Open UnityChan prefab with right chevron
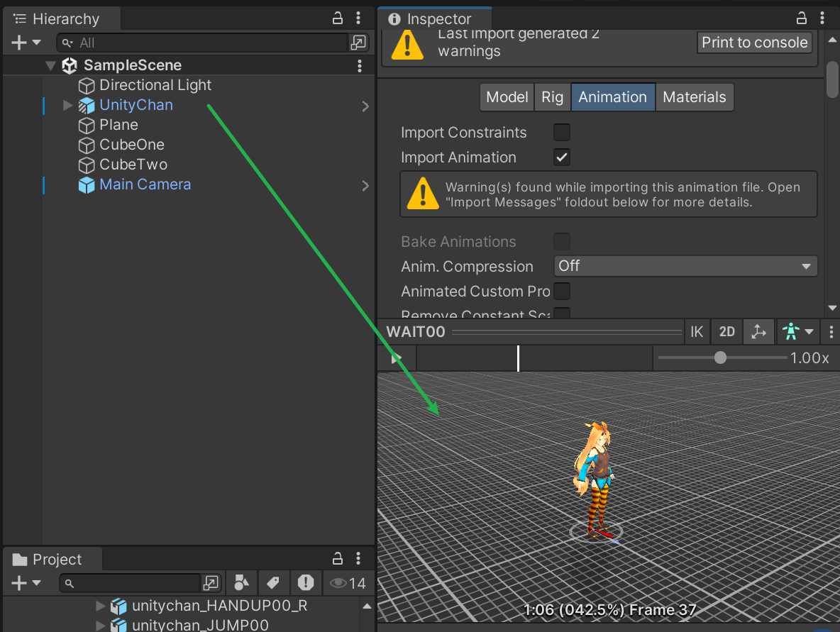The image size is (840, 632). pyautogui.click(x=365, y=106)
